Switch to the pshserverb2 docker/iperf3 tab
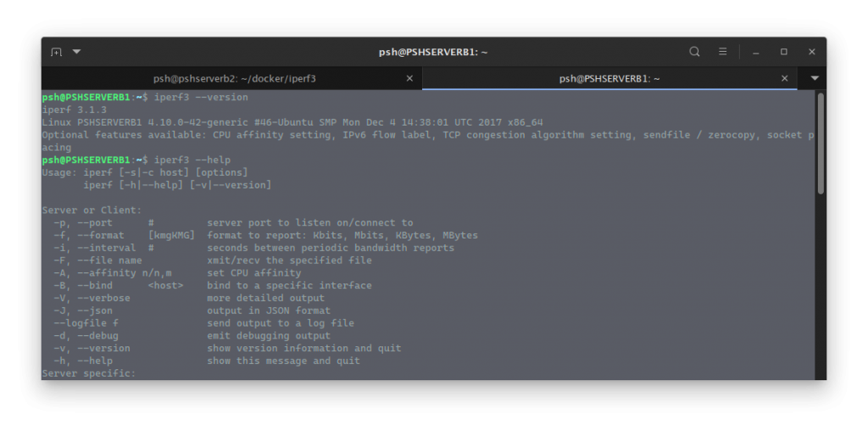The image size is (868, 426). click(x=234, y=79)
